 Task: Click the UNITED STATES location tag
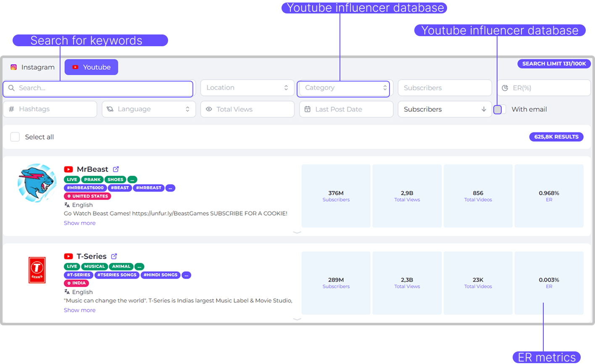[x=87, y=196]
